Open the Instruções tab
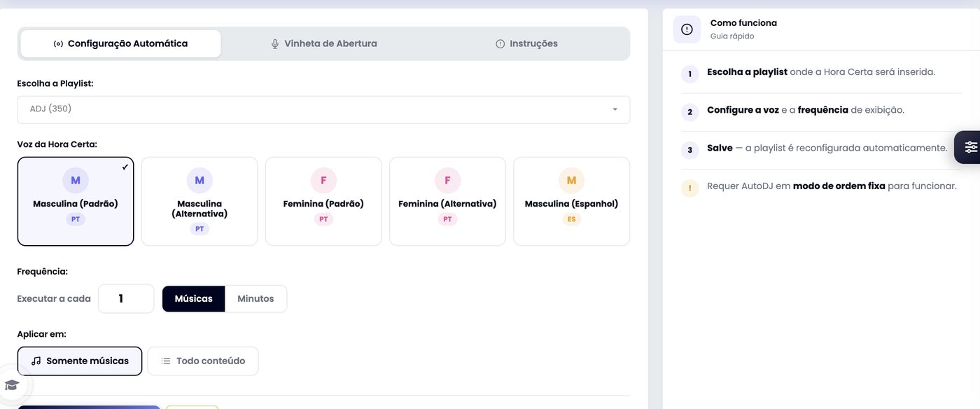This screenshot has height=409, width=980. tap(526, 43)
